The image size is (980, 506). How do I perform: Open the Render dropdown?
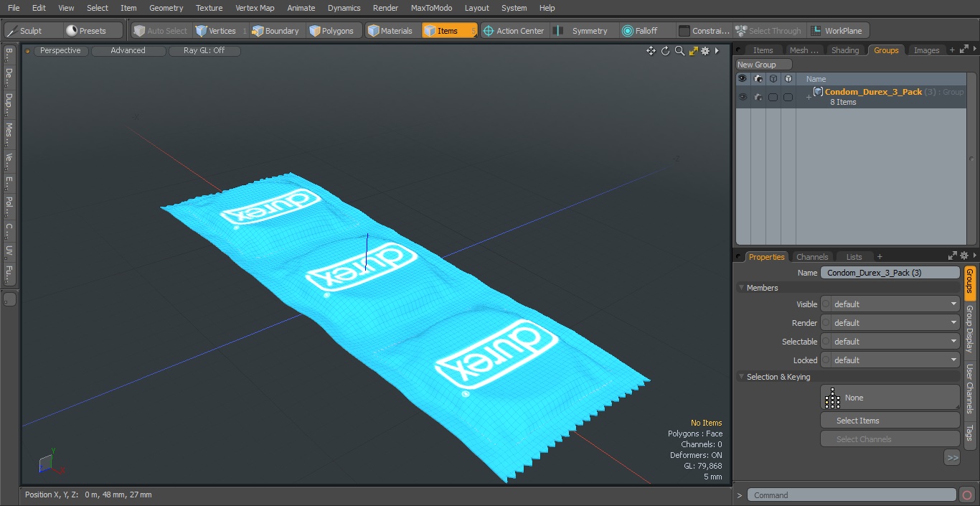click(x=895, y=323)
